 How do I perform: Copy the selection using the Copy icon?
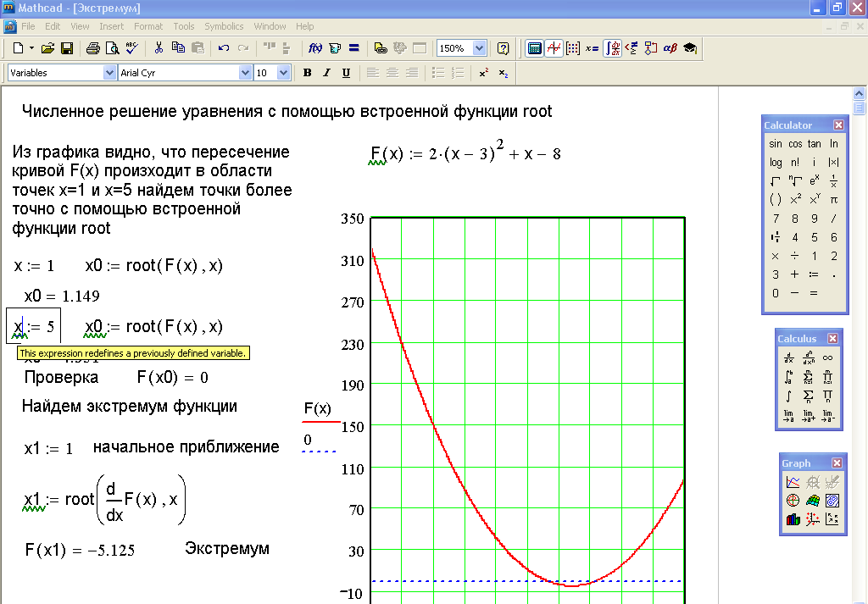pyautogui.click(x=178, y=48)
